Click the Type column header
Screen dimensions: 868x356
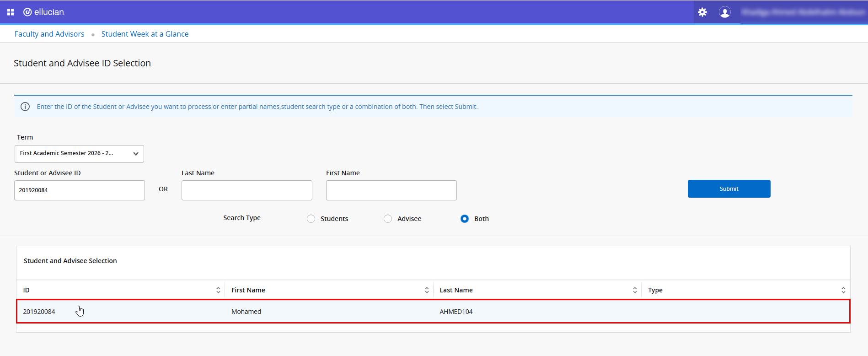pyautogui.click(x=655, y=290)
